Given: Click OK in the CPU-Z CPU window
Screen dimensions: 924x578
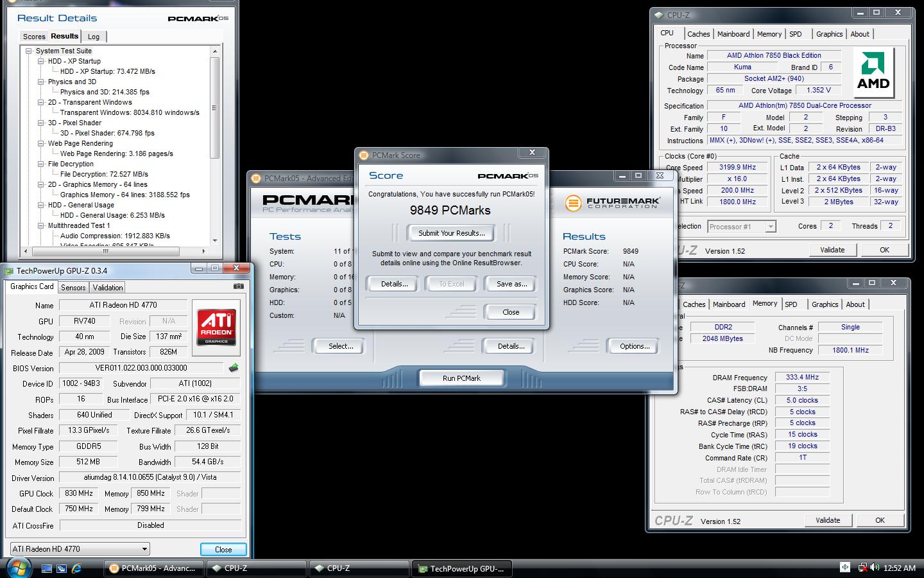Looking at the screenshot, I should [x=884, y=250].
